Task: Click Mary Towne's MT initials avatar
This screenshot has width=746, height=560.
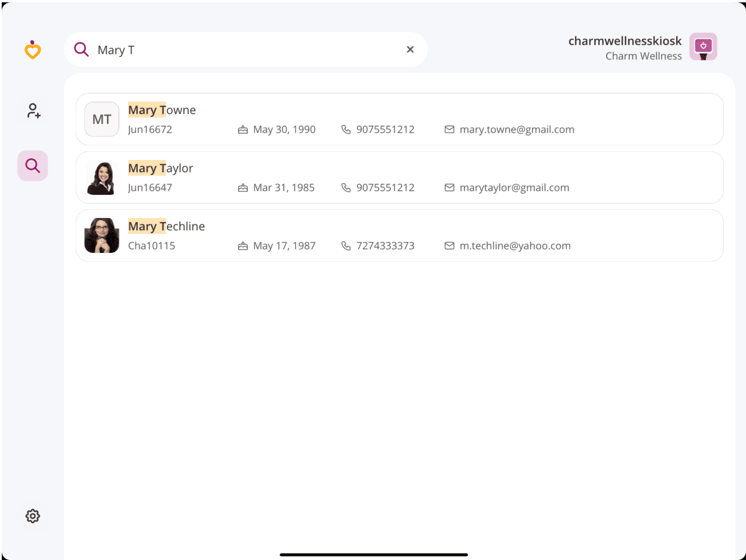Action: [102, 119]
